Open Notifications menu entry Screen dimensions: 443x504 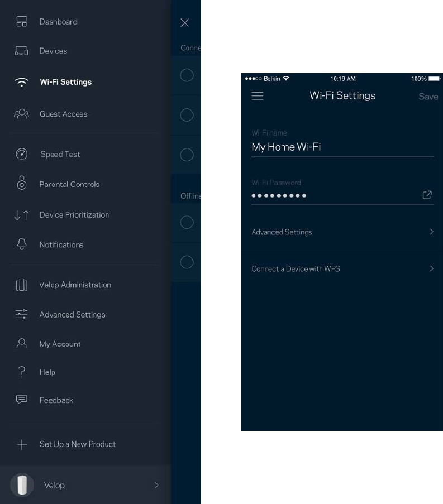tap(61, 244)
